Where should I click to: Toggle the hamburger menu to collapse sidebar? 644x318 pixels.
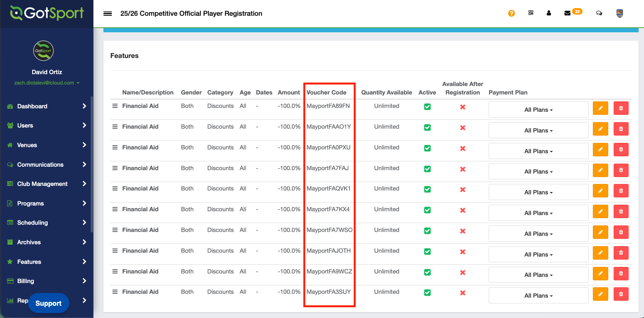click(x=108, y=13)
